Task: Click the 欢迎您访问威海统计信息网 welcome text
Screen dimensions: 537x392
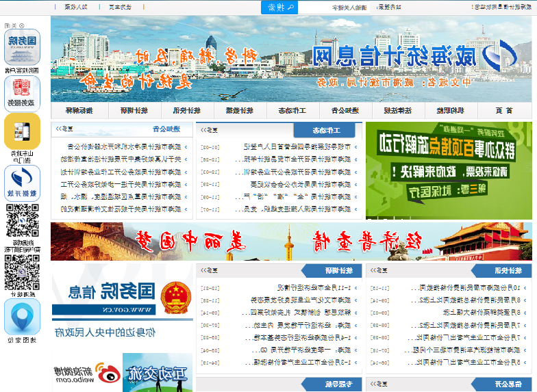Action: [501, 7]
